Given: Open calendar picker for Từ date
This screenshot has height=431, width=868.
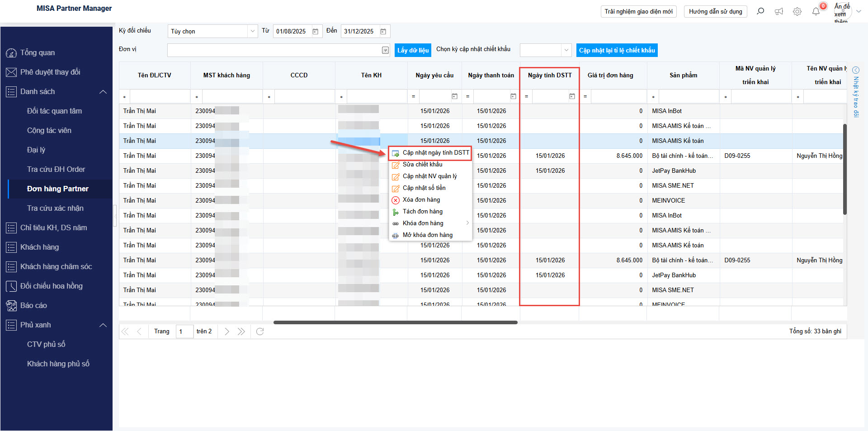Looking at the screenshot, I should 316,31.
